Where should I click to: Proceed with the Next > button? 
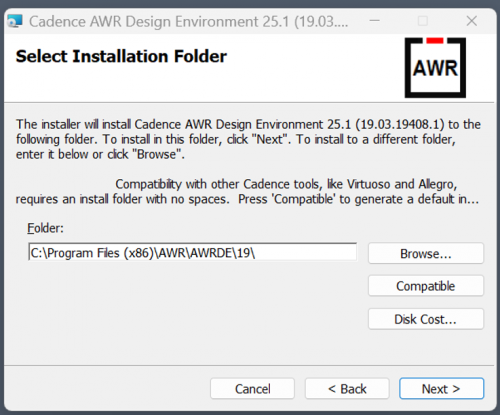click(x=441, y=388)
